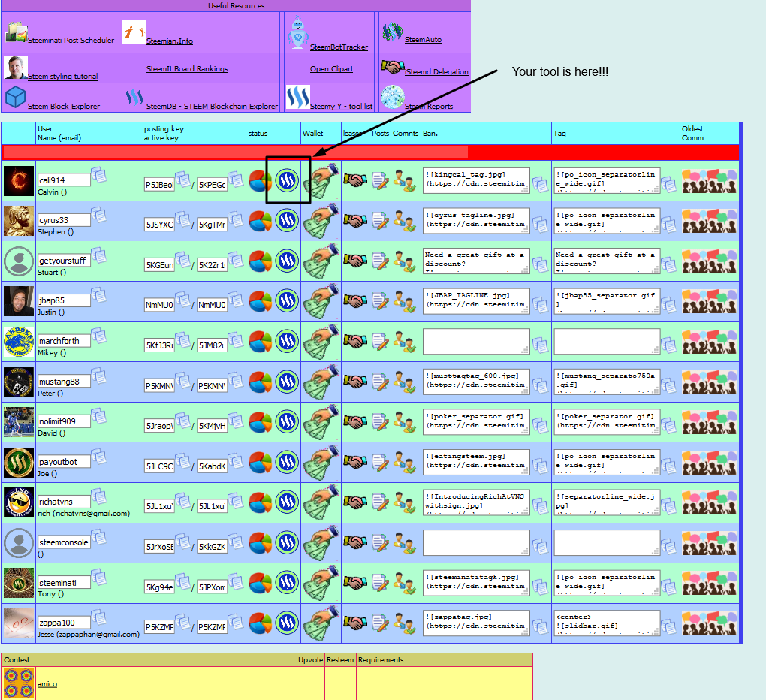766x700 pixels.
Task: Click the Steem logo icon in richatvns row
Action: coord(287,502)
